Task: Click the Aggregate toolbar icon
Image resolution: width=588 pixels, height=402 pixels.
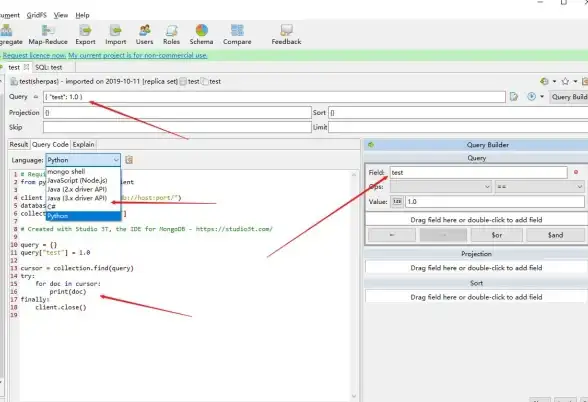Action: click(x=10, y=34)
